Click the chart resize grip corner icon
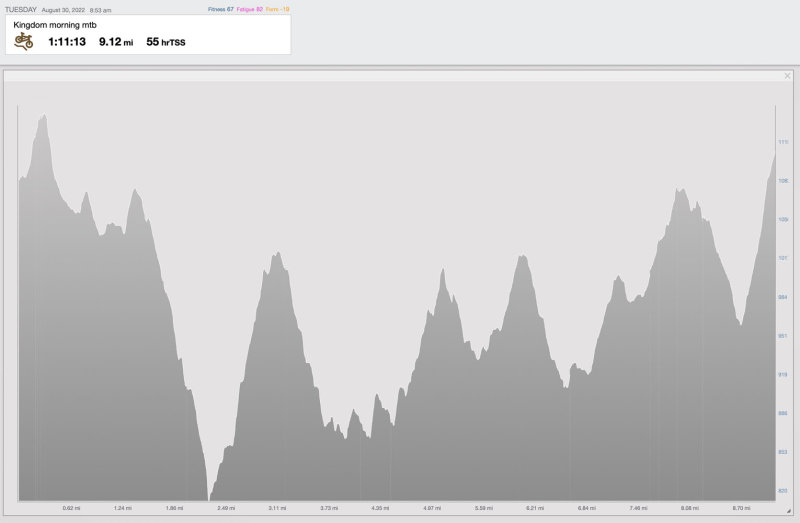The image size is (800, 523). (788, 511)
